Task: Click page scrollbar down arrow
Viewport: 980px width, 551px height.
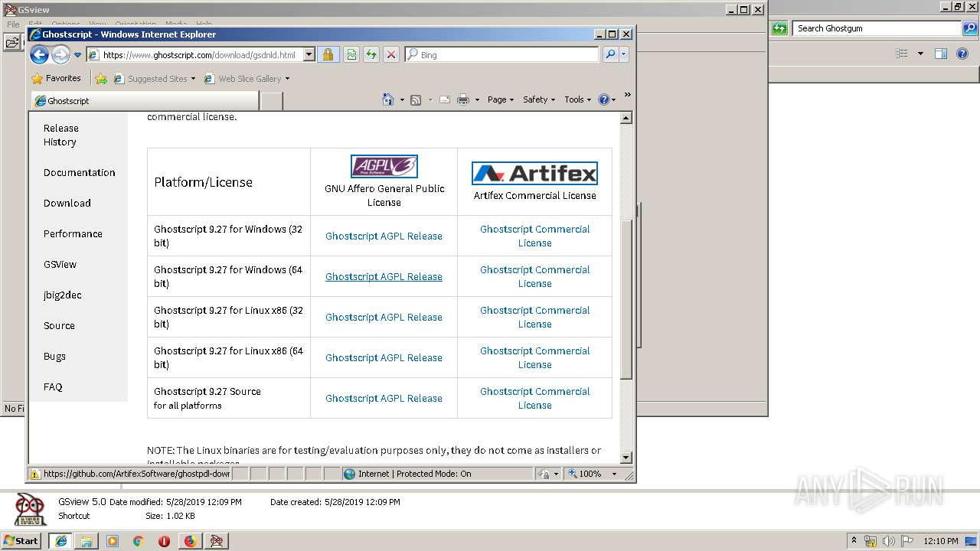Action: point(626,458)
